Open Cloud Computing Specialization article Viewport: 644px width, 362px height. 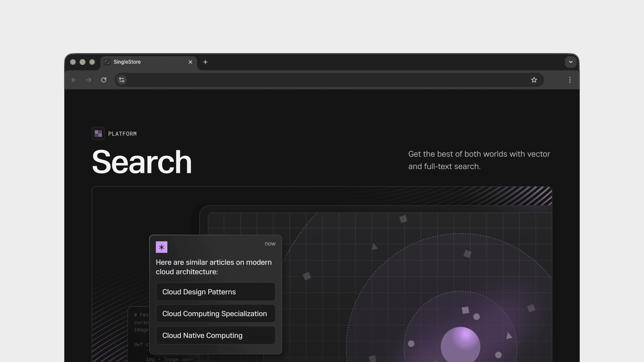click(215, 314)
